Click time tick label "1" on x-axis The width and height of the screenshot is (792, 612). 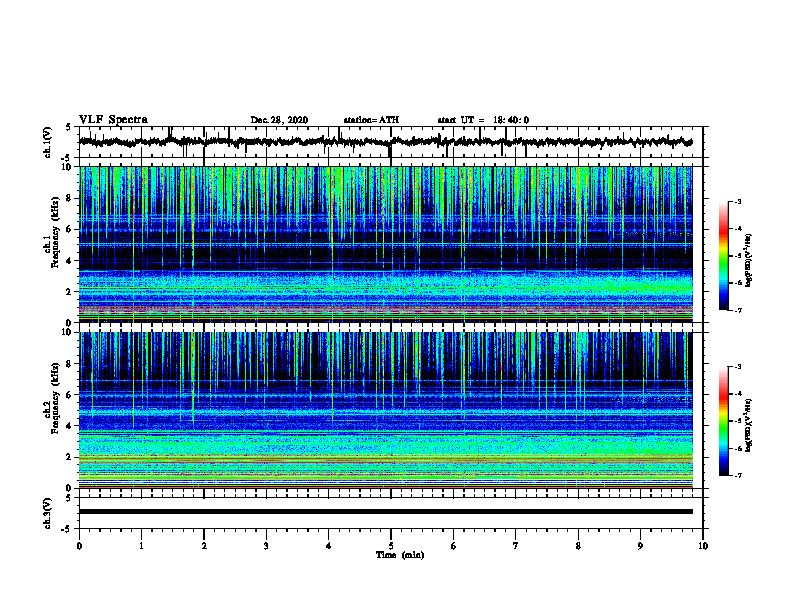click(x=141, y=546)
